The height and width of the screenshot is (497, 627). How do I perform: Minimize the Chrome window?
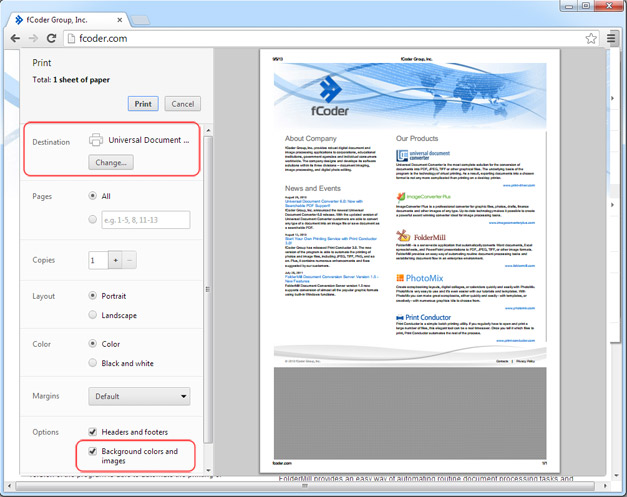point(569,6)
